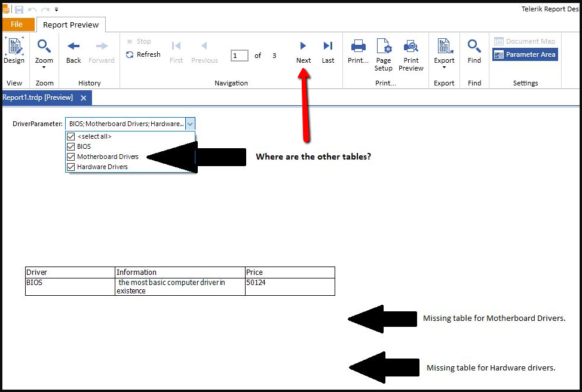Viewport: 582px width, 392px height.
Task: Click the 'most basic computer driver' cell
Action: [x=180, y=287]
